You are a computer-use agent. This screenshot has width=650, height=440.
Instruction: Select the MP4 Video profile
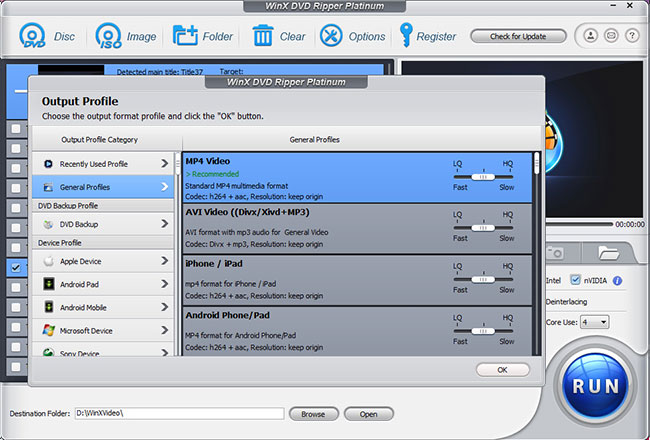[357, 178]
